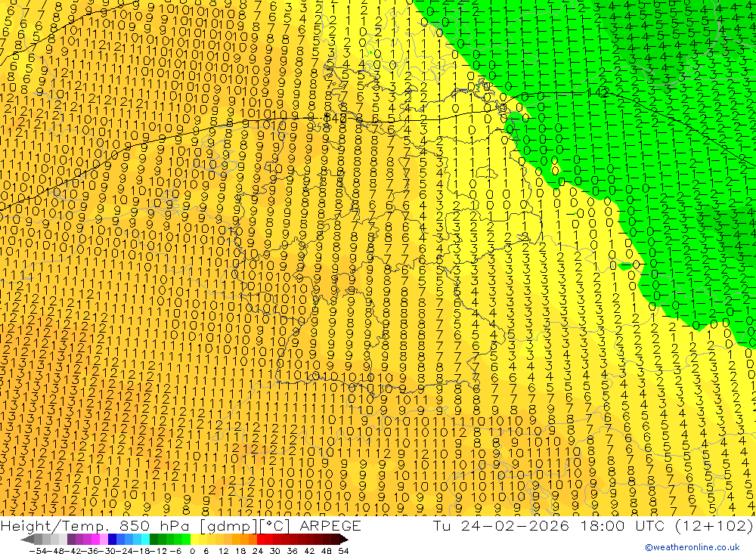Click the right arrow end of the color scale
The height and width of the screenshot is (554, 756).
(344, 540)
